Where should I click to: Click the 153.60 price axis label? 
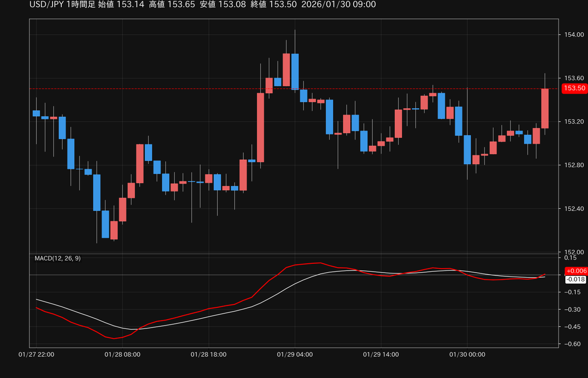pos(574,78)
